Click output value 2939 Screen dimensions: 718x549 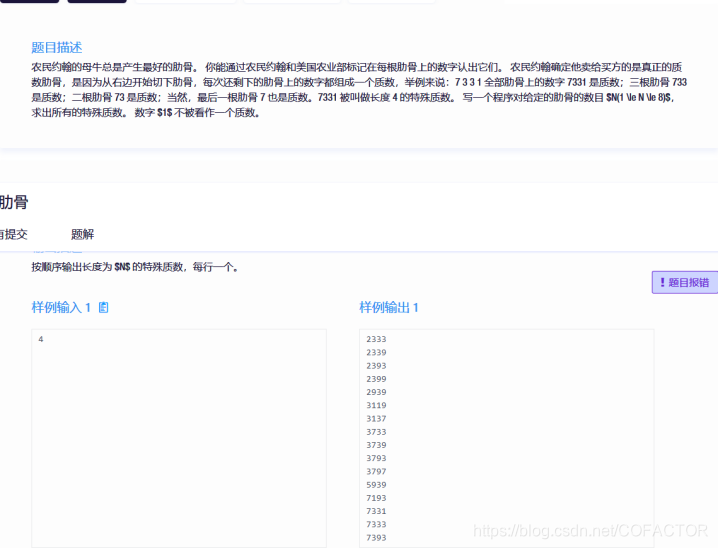pos(376,392)
